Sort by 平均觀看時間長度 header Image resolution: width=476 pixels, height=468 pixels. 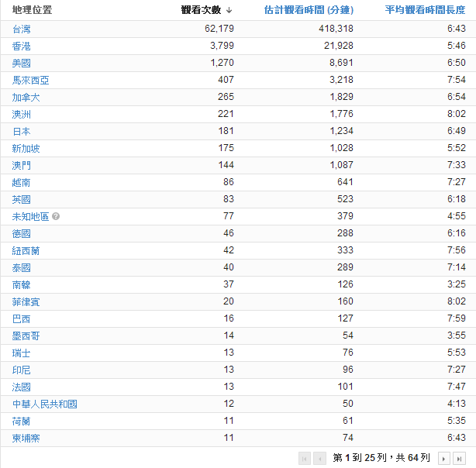[x=425, y=10]
